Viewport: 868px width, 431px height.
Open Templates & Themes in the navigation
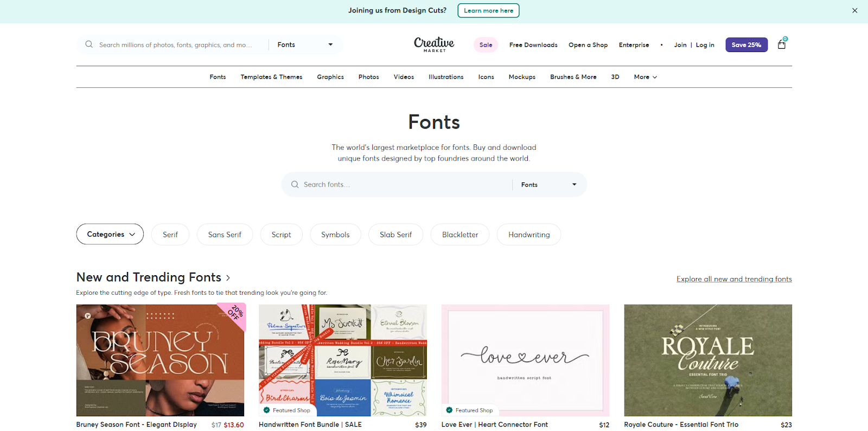tap(271, 77)
